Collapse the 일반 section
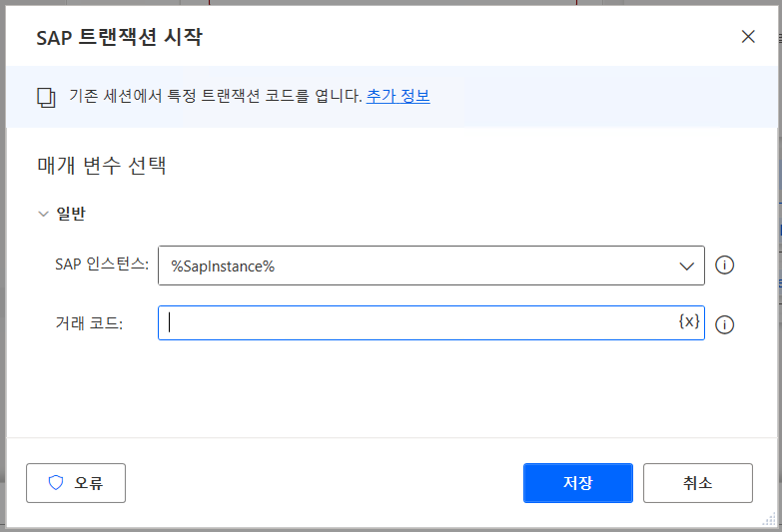Screen dimensions: 782x532 [43, 214]
